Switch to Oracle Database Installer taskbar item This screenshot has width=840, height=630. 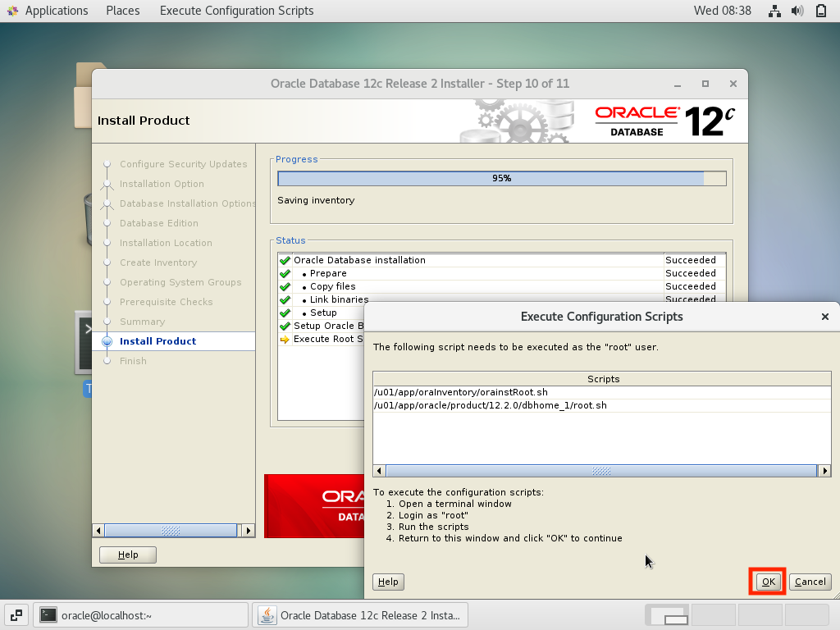(x=360, y=615)
